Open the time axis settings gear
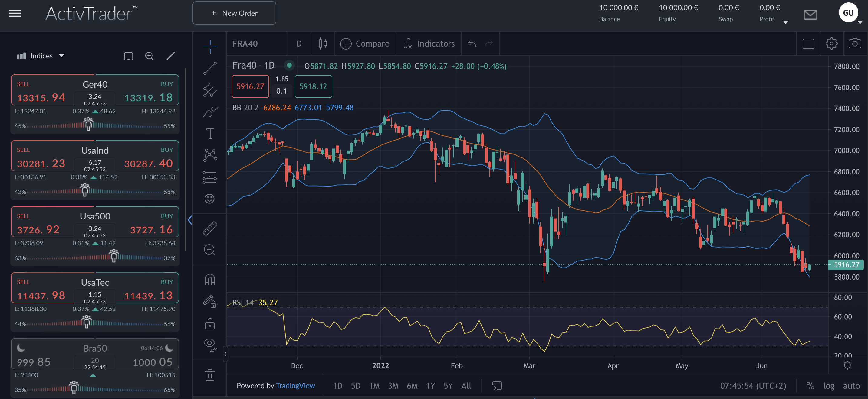The height and width of the screenshot is (399, 868). 847,365
